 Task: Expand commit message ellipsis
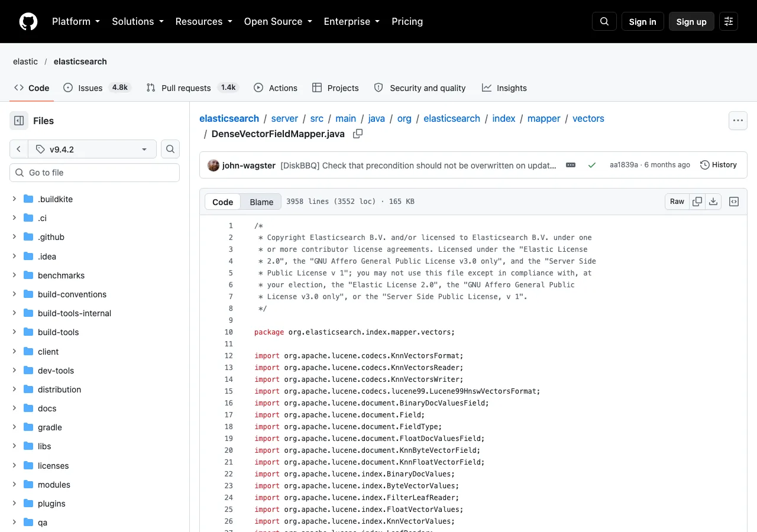point(571,166)
